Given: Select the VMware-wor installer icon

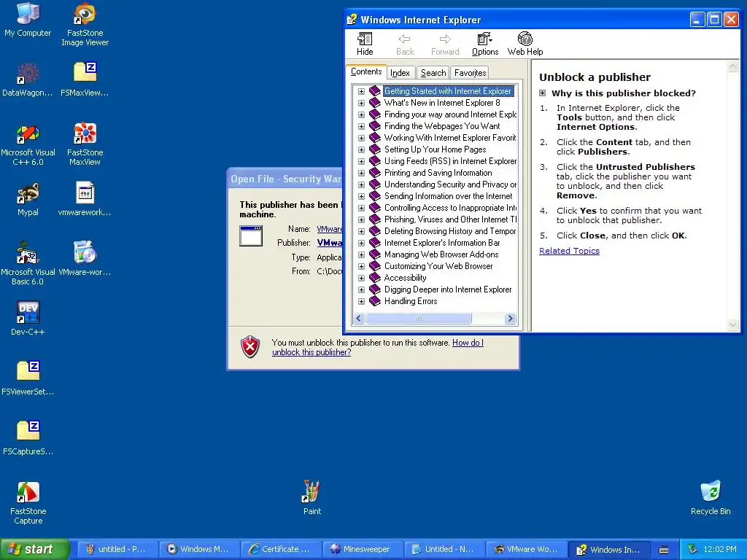Looking at the screenshot, I should click(85, 259).
